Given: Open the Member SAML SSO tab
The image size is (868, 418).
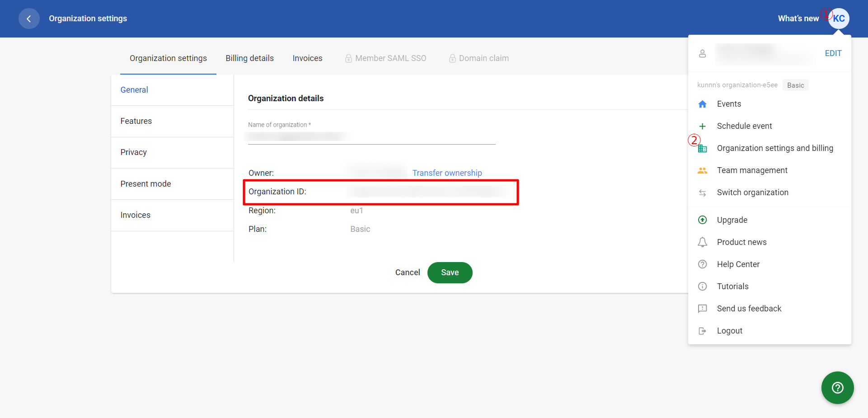Looking at the screenshot, I should 385,58.
